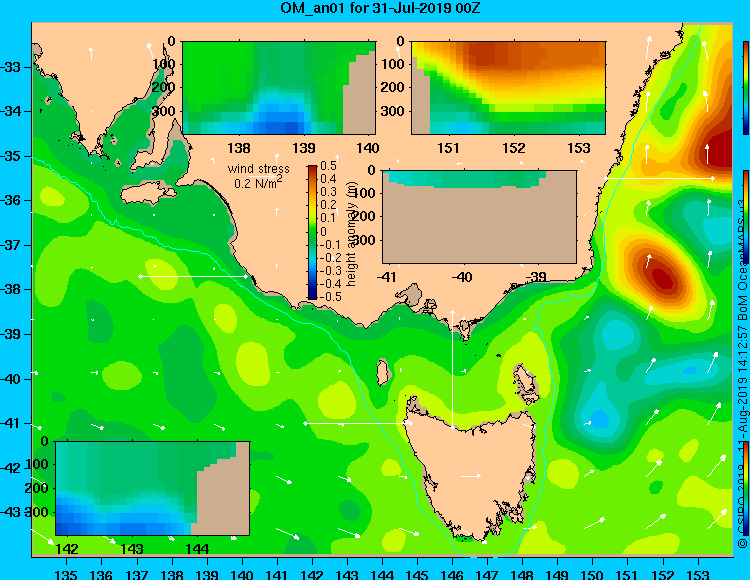Select the 0.2 label on the color scale
Screen dimensions: 750x580
click(329, 205)
